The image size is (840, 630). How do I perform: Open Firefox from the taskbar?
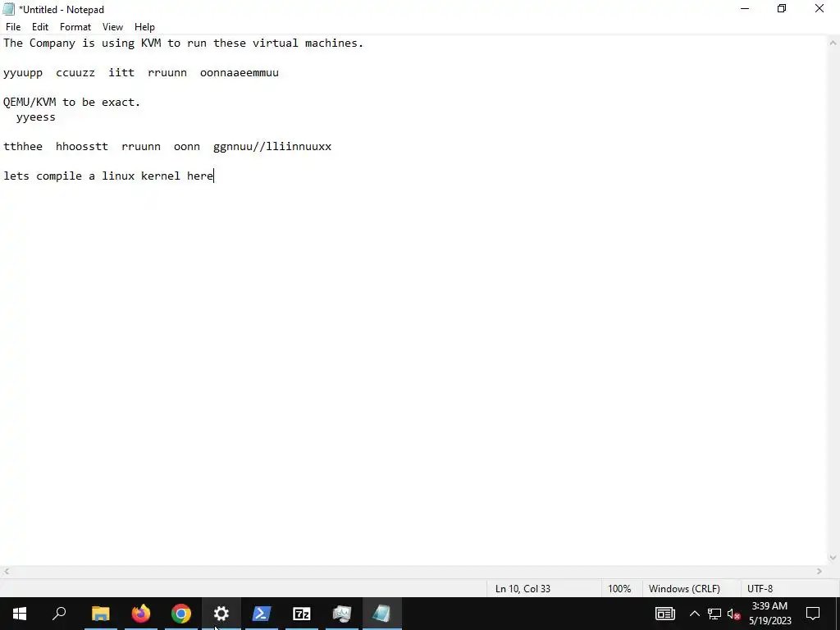(x=141, y=614)
